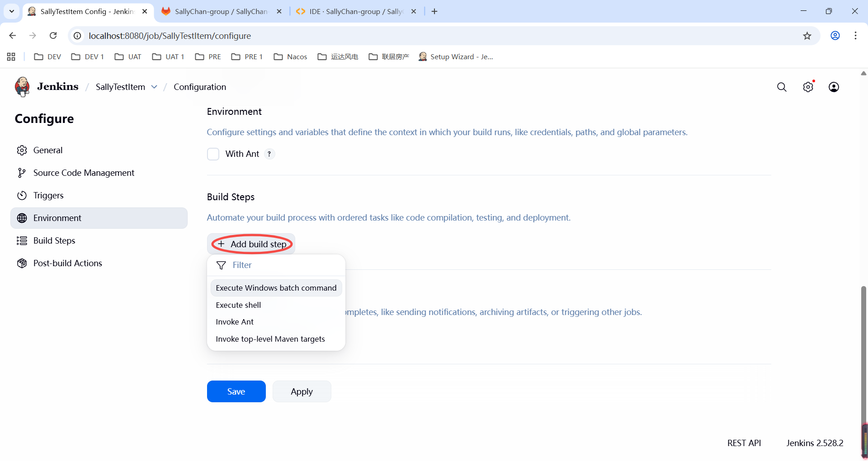The width and height of the screenshot is (868, 461).
Task: View site information icon in address bar
Action: [78, 36]
